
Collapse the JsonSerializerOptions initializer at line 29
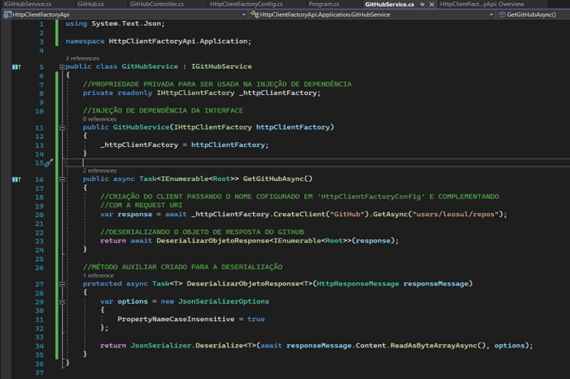coord(62,302)
